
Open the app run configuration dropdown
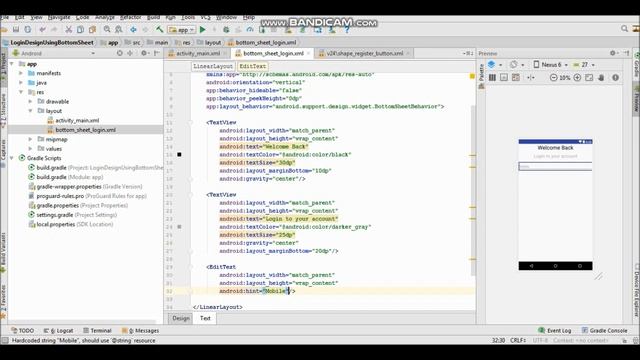click(x=181, y=30)
